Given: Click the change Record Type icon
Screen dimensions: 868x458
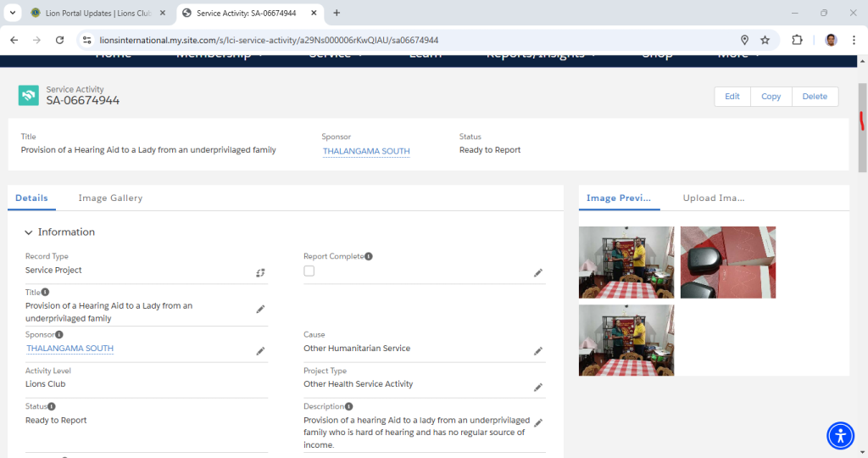Looking at the screenshot, I should pos(260,273).
